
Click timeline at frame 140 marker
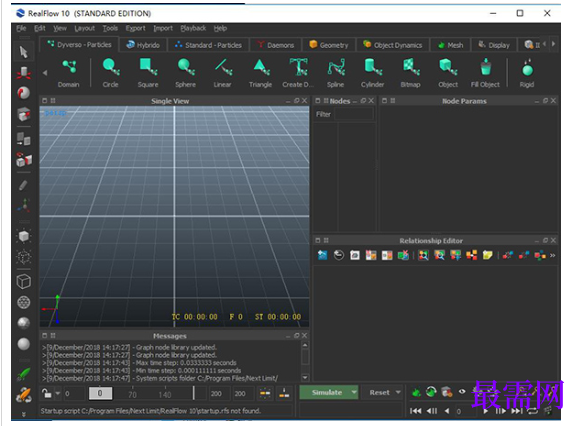[x=165, y=394]
